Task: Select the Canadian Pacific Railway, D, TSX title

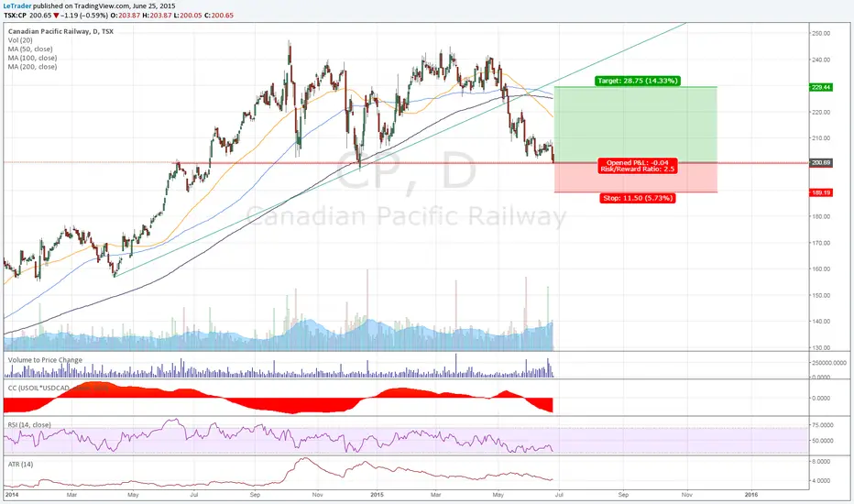Action: (61, 31)
